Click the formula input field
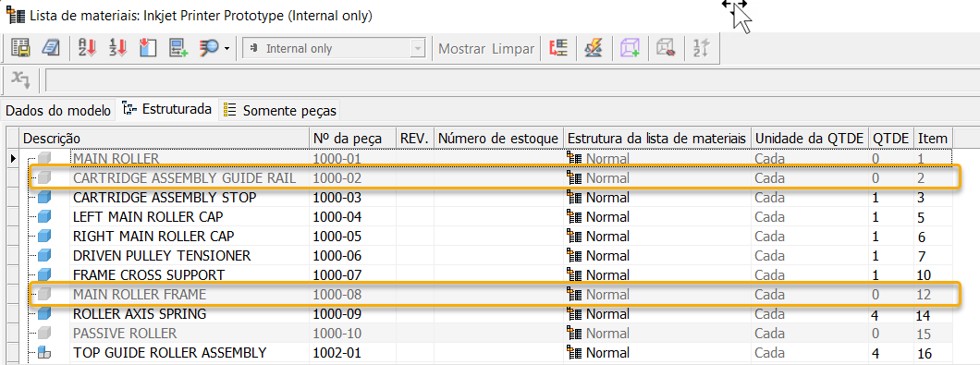The width and height of the screenshot is (980, 365). tap(511, 80)
